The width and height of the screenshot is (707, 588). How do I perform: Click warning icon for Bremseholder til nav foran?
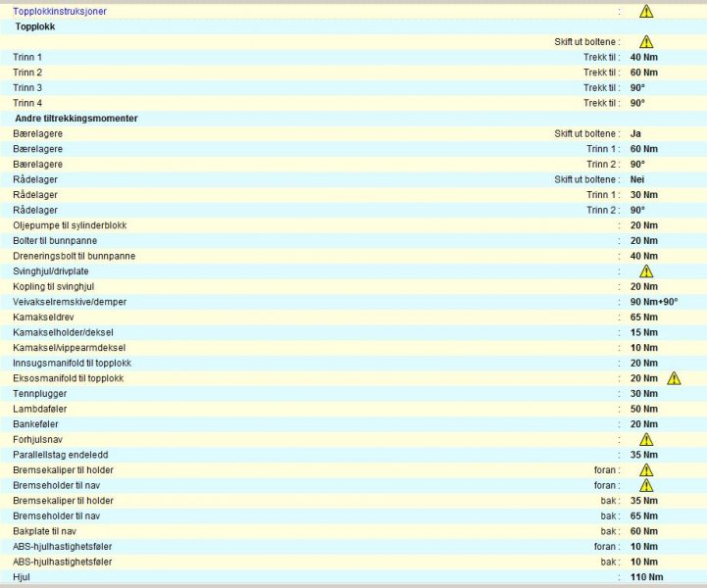tap(646, 485)
